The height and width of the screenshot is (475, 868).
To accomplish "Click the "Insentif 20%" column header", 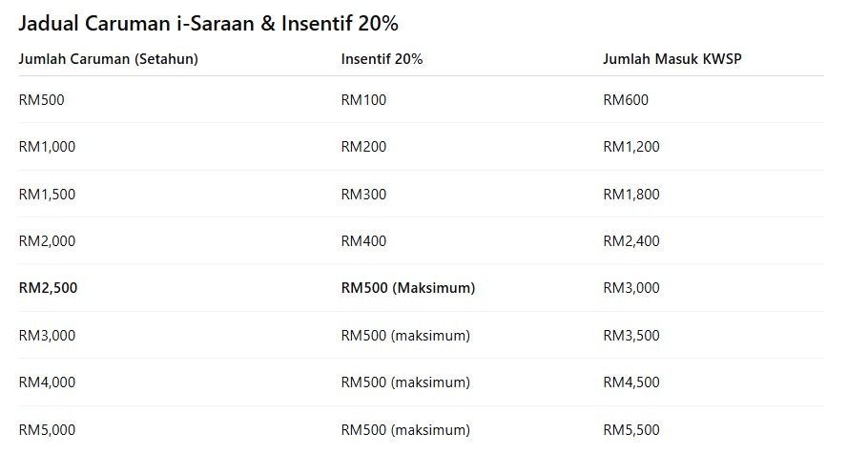I will [x=382, y=59].
